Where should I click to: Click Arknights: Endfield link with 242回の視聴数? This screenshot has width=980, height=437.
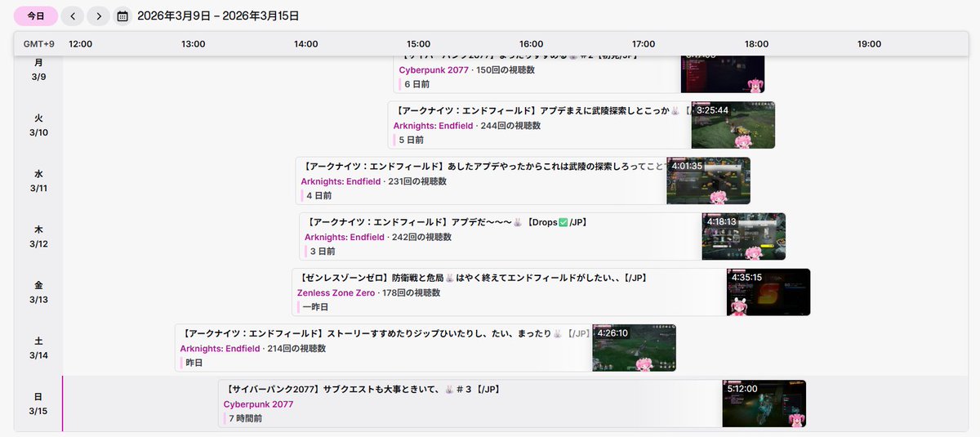point(345,237)
